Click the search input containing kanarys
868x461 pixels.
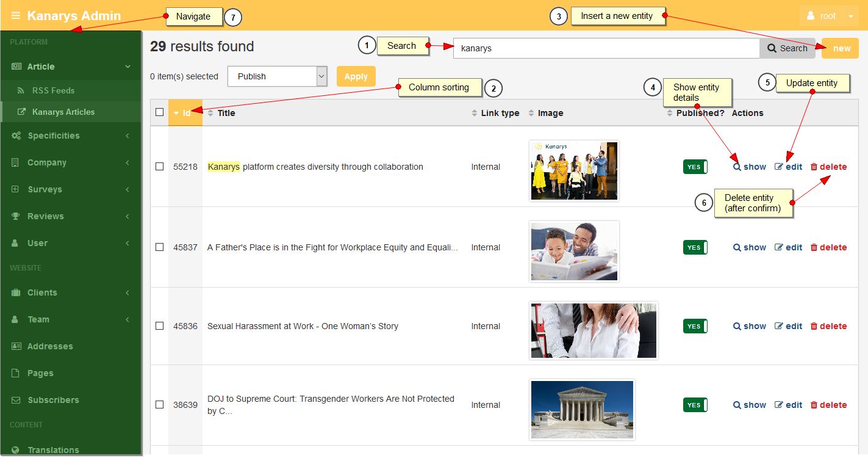pos(606,48)
